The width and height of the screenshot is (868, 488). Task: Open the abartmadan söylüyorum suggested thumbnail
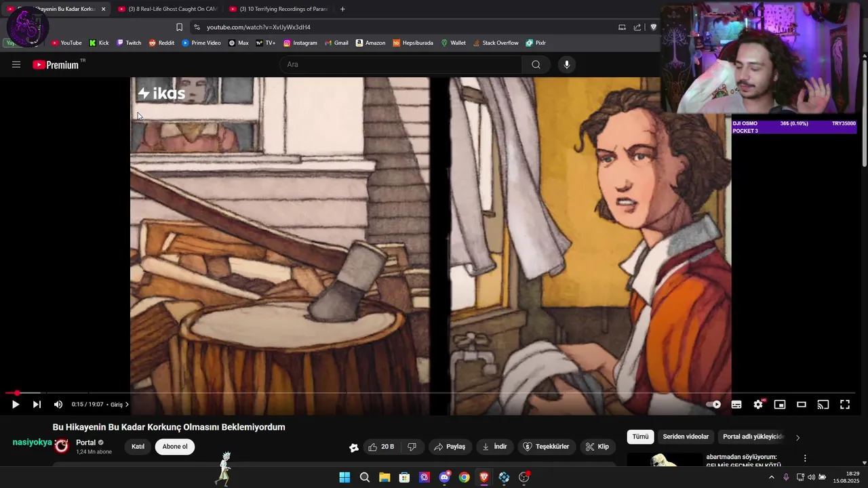tap(665, 460)
